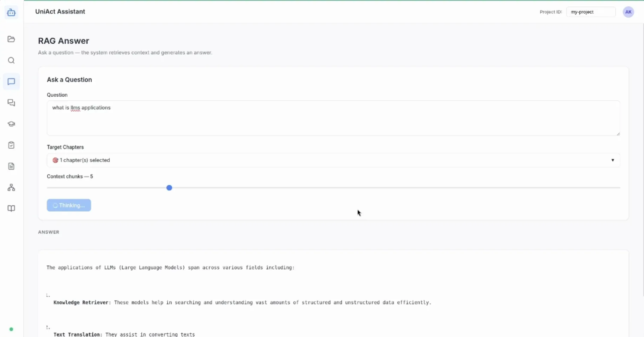Click the spinner icon in Thinking button
Screen dimensions: 644x337
(55, 205)
